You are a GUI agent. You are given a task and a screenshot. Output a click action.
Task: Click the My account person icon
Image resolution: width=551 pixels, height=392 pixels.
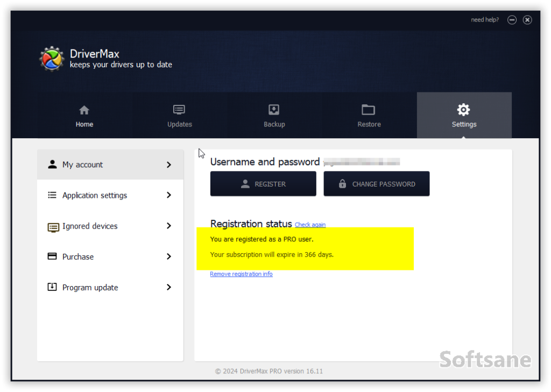tap(52, 165)
